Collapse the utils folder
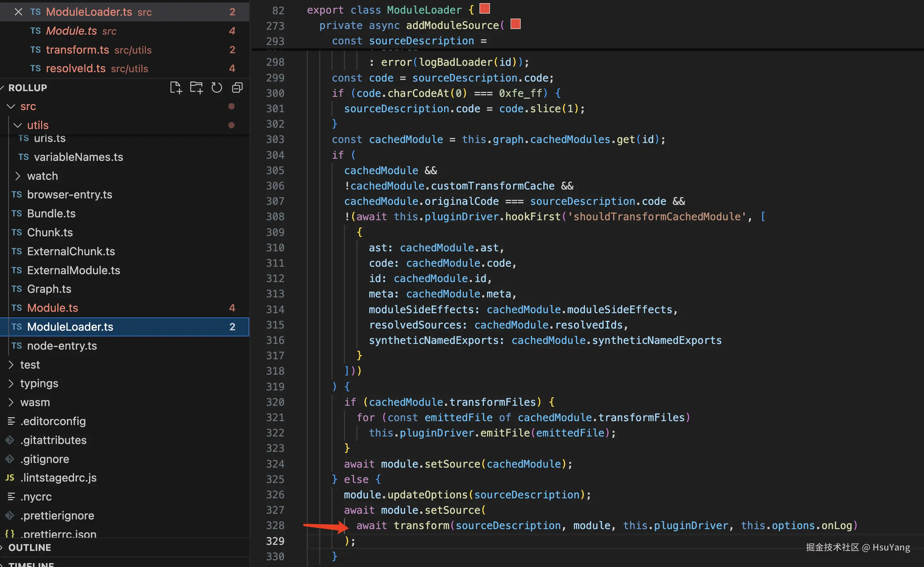The image size is (924, 567). click(x=18, y=125)
